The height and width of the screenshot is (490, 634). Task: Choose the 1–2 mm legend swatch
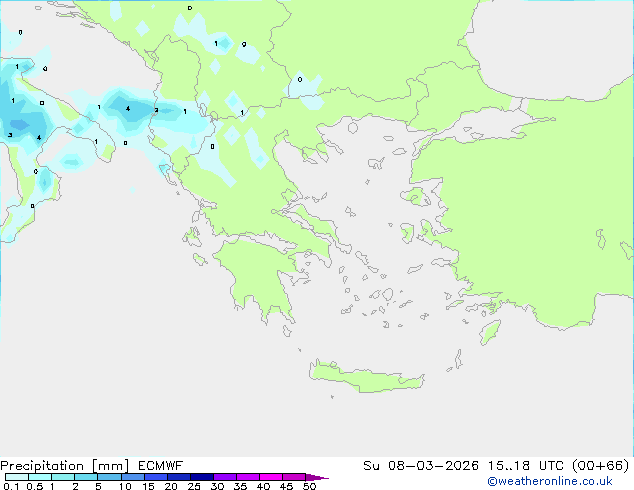63,477
